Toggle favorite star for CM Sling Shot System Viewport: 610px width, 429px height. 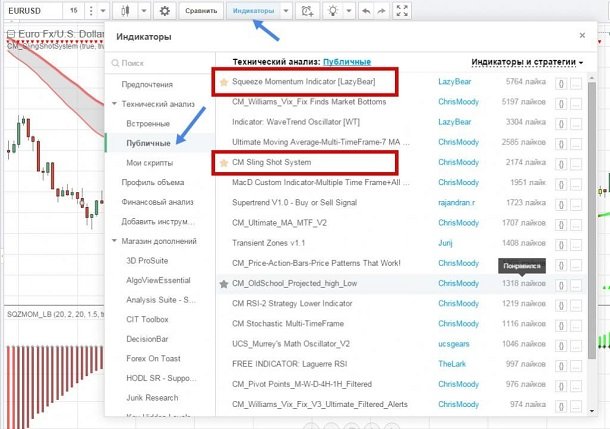224,163
